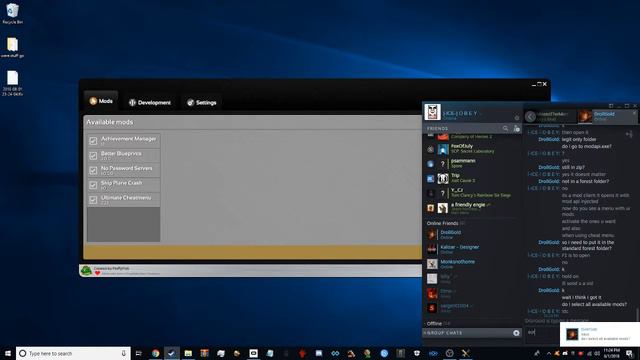The image size is (640, 360).
Task: Click the Available mods heading
Action: [109, 122]
